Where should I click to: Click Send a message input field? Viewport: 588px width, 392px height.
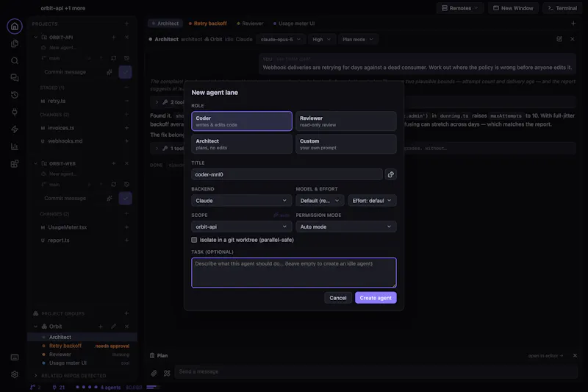376,371
